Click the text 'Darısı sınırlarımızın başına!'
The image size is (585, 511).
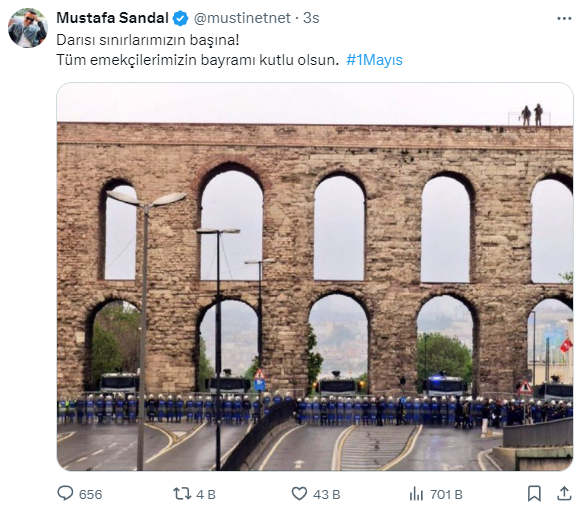coord(148,40)
